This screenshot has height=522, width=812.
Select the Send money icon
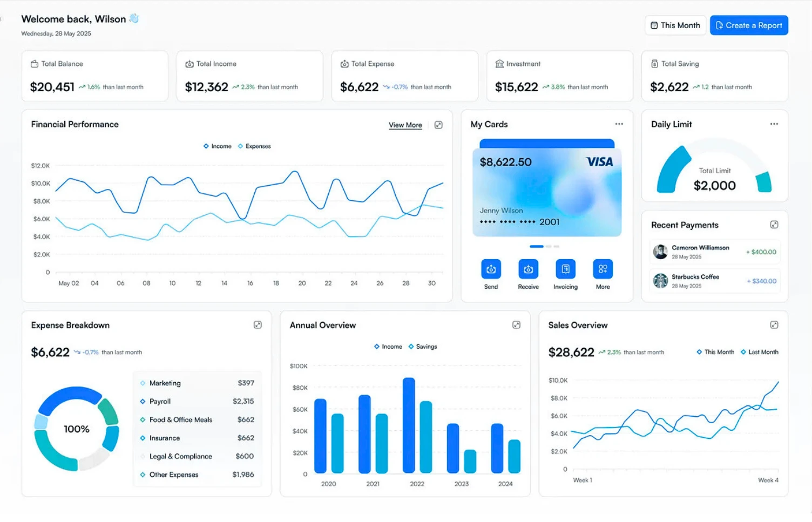click(490, 270)
